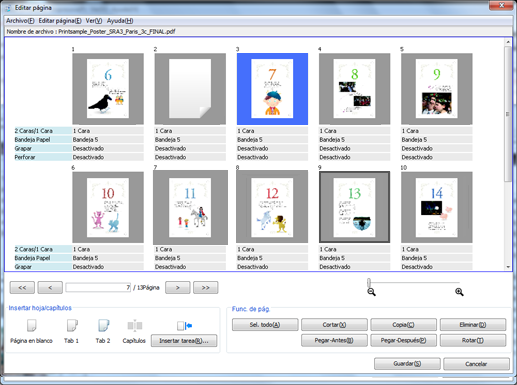Select the blank page 2 thumbnail
The height and width of the screenshot is (385, 517).
tap(190, 89)
